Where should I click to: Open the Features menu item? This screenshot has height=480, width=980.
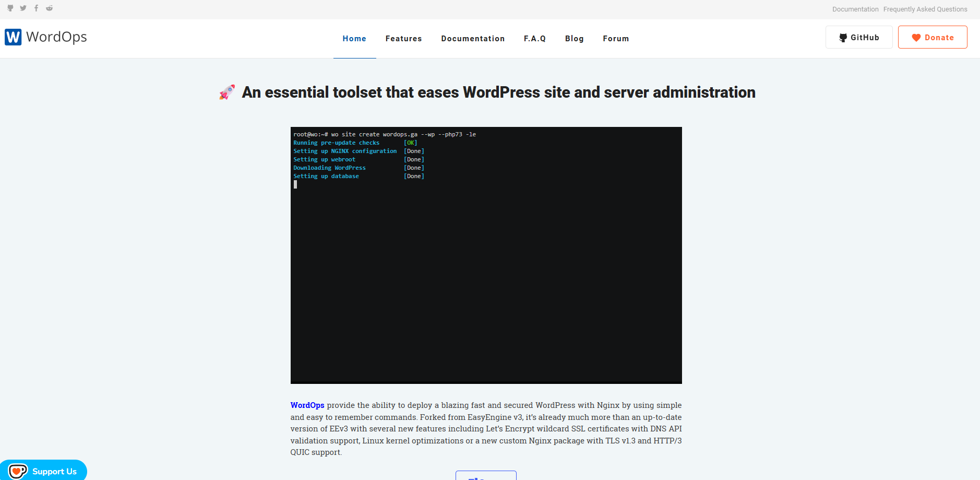pyautogui.click(x=403, y=39)
